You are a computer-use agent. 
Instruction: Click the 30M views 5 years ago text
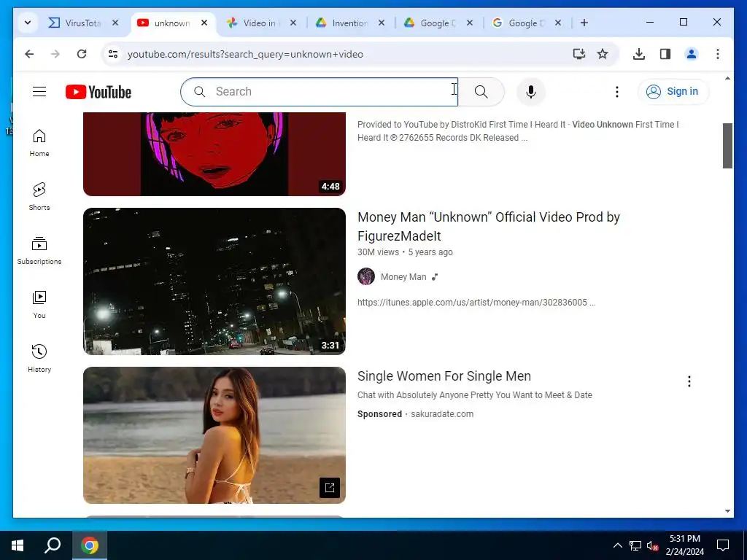[x=405, y=252]
